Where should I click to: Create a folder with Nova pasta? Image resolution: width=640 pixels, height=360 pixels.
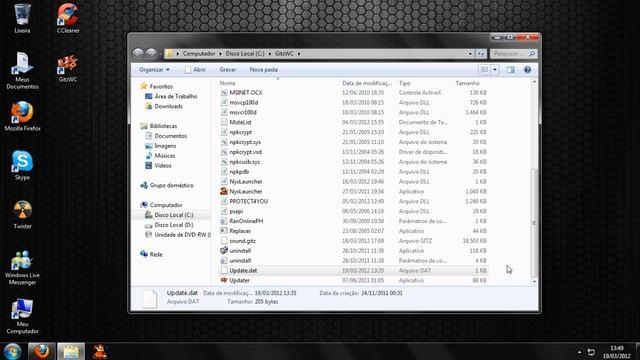(x=264, y=70)
